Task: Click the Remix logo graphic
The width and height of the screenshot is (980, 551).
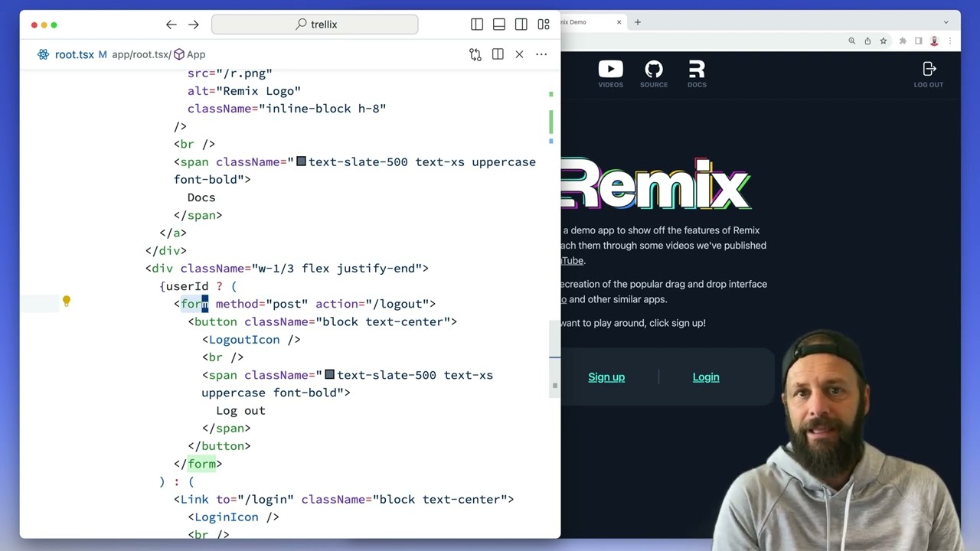Action: (656, 184)
